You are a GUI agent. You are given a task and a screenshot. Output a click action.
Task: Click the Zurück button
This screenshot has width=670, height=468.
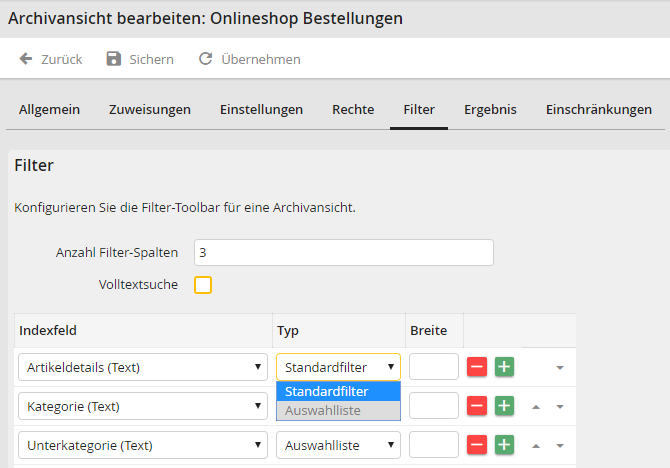pyautogui.click(x=51, y=59)
